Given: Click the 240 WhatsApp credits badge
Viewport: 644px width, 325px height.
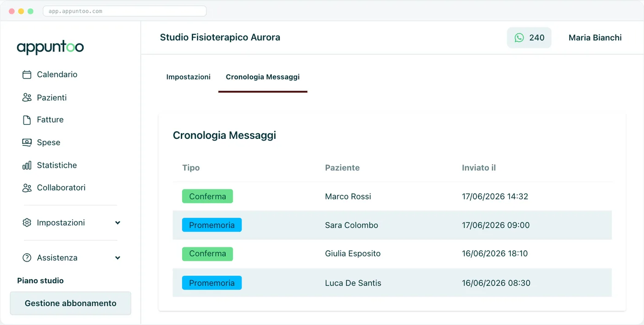Looking at the screenshot, I should pyautogui.click(x=529, y=38).
